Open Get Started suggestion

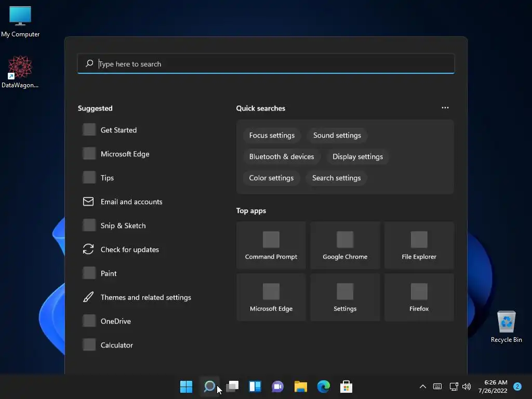pyautogui.click(x=110, y=130)
